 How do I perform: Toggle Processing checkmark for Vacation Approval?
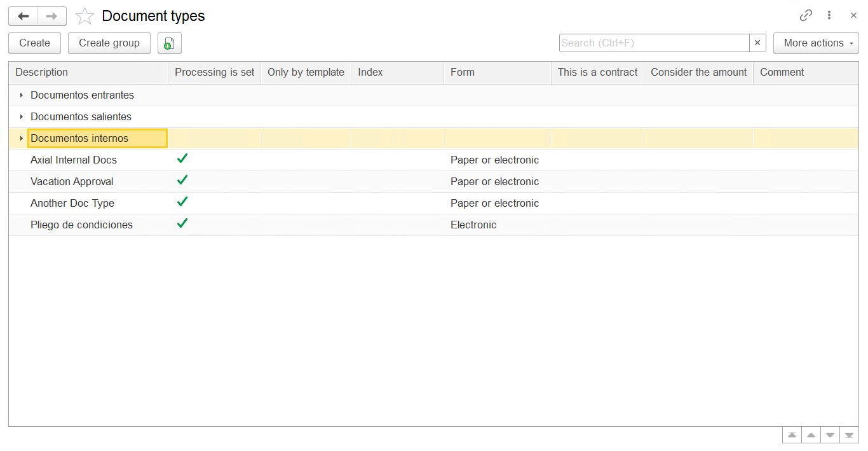182,181
